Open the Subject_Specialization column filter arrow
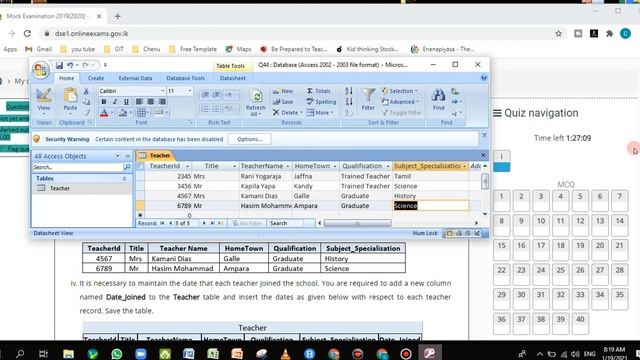Image resolution: width=640 pixels, height=360 pixels. (x=464, y=166)
